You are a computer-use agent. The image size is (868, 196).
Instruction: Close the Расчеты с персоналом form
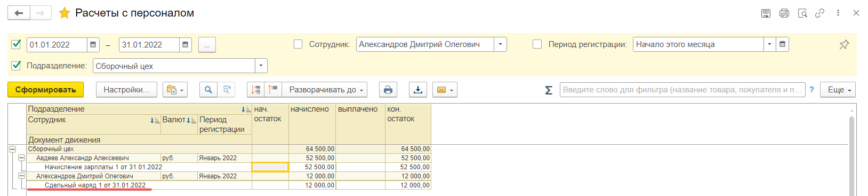[x=856, y=13]
